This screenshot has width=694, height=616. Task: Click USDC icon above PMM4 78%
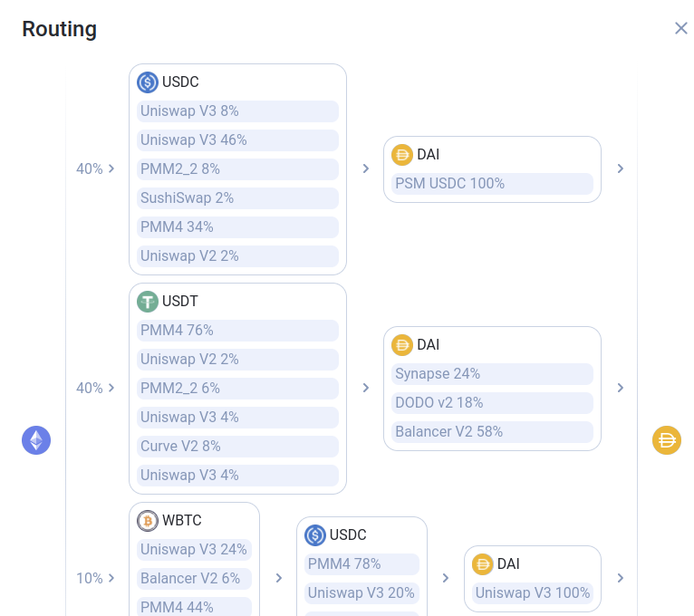[315, 535]
